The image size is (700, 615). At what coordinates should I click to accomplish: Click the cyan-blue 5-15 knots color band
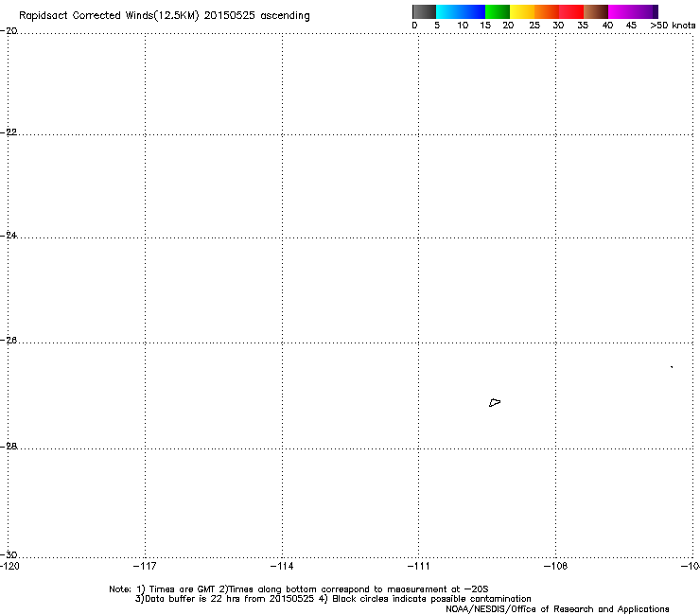(x=461, y=11)
